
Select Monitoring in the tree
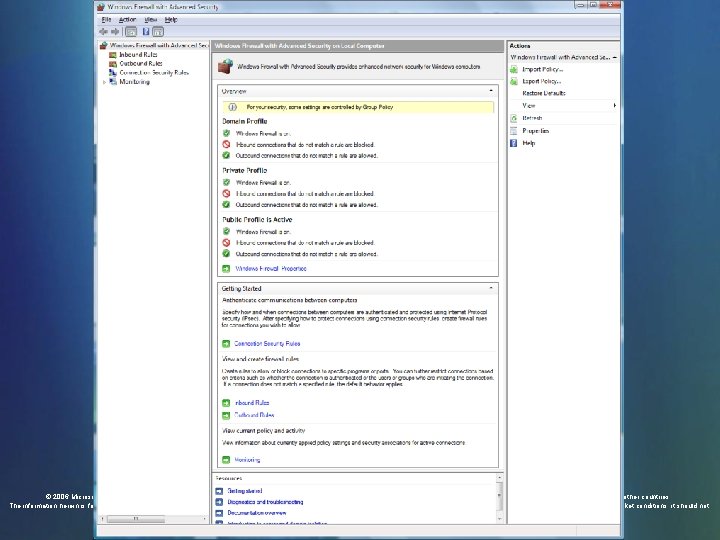tap(134, 82)
